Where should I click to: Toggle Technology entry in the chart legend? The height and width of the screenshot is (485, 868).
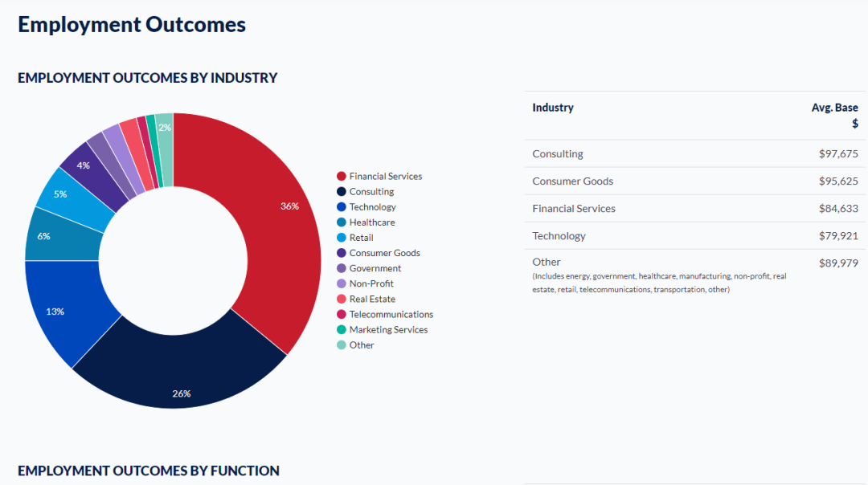coord(372,207)
